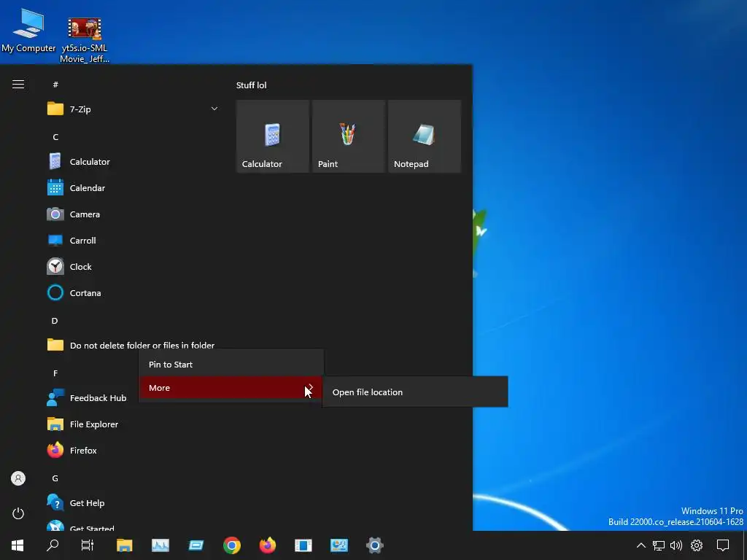Jump to the # letter section header
This screenshot has width=747, height=560.
tap(55, 85)
